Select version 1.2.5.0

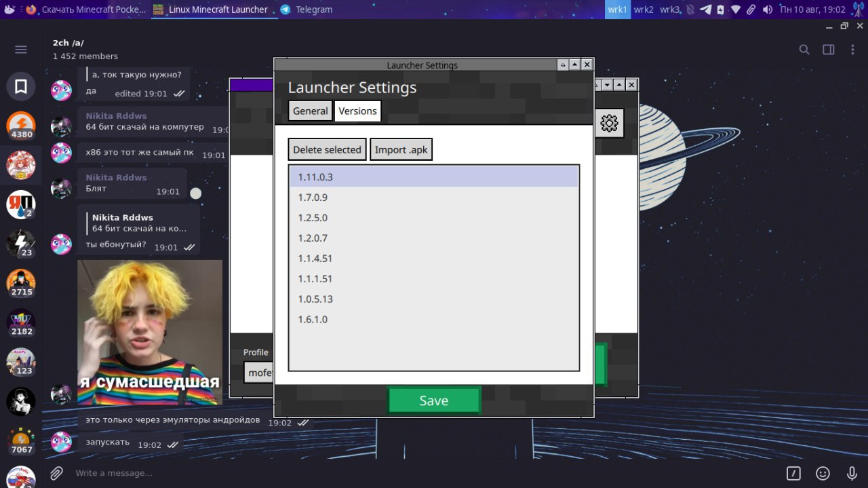(434, 218)
